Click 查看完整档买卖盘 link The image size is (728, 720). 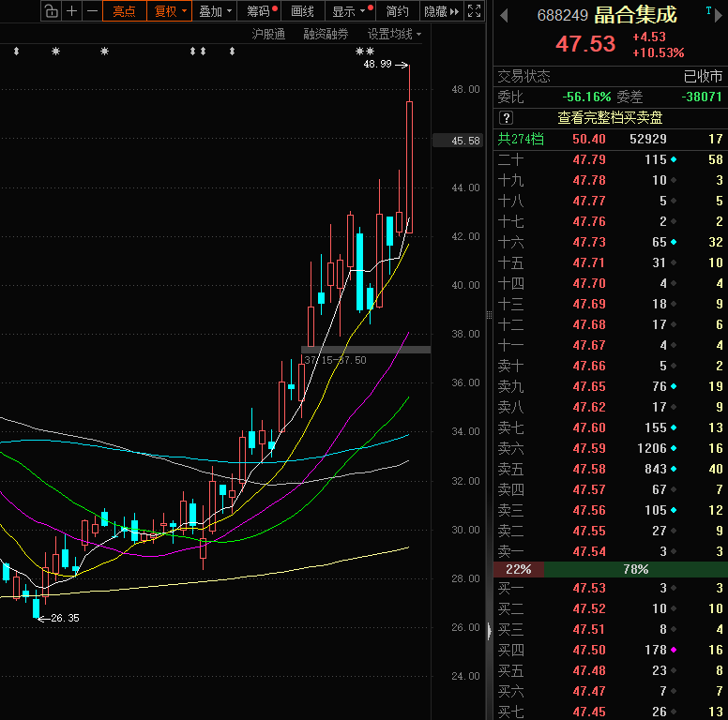click(x=610, y=118)
